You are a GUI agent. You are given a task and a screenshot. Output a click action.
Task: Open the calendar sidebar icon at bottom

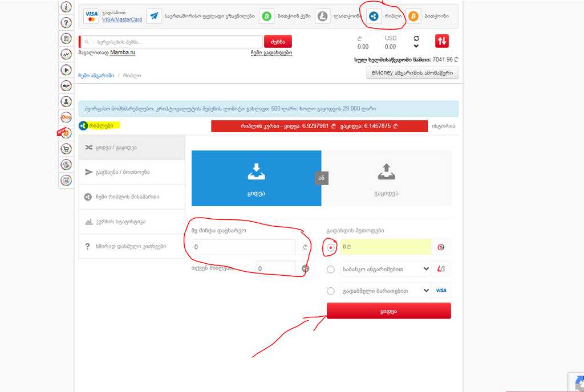tap(66, 181)
